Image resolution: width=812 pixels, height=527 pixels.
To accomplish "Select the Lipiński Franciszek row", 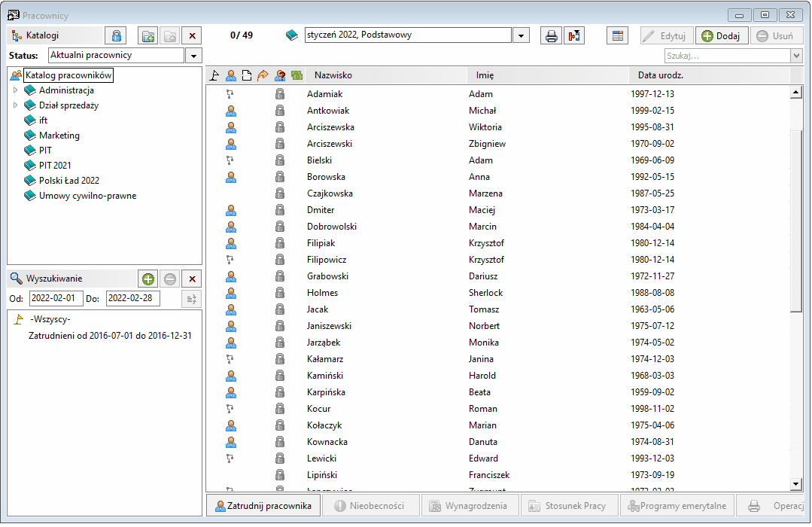I will 497,475.
